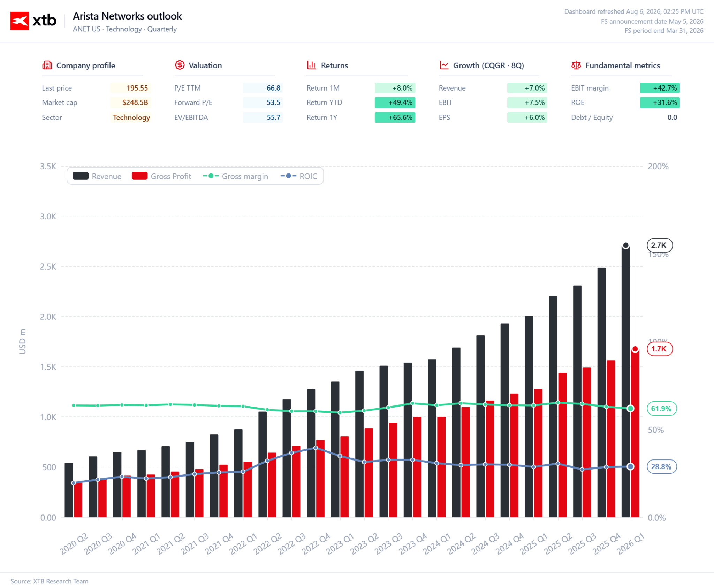This screenshot has height=588, width=714.
Task: Click the 28.8% ROIC end label
Action: point(662,467)
